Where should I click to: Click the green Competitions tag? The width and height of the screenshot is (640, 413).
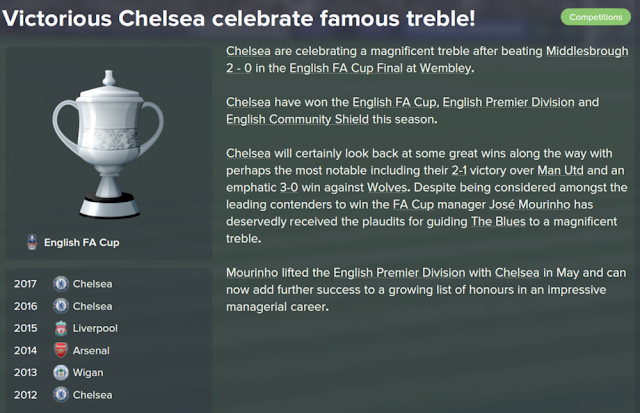tap(595, 17)
